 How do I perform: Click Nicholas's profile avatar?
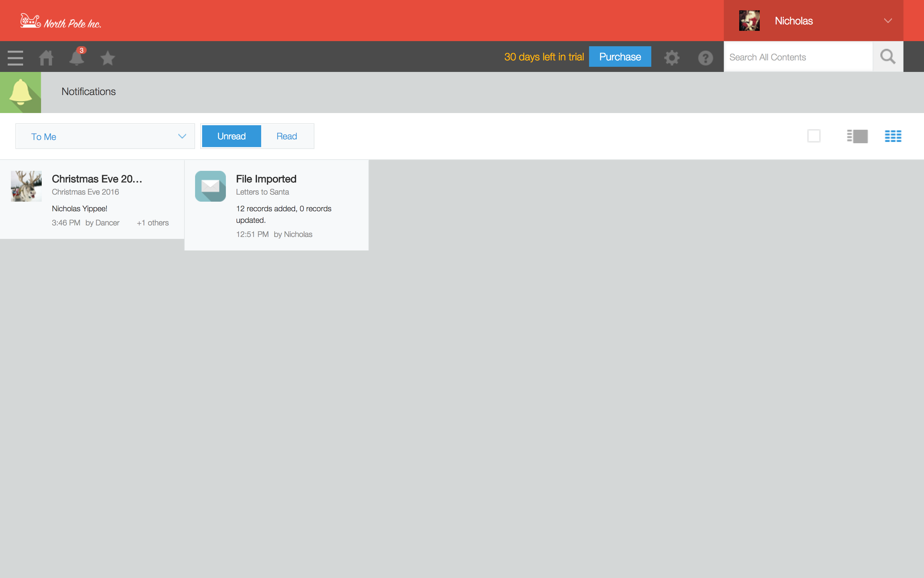tap(749, 21)
